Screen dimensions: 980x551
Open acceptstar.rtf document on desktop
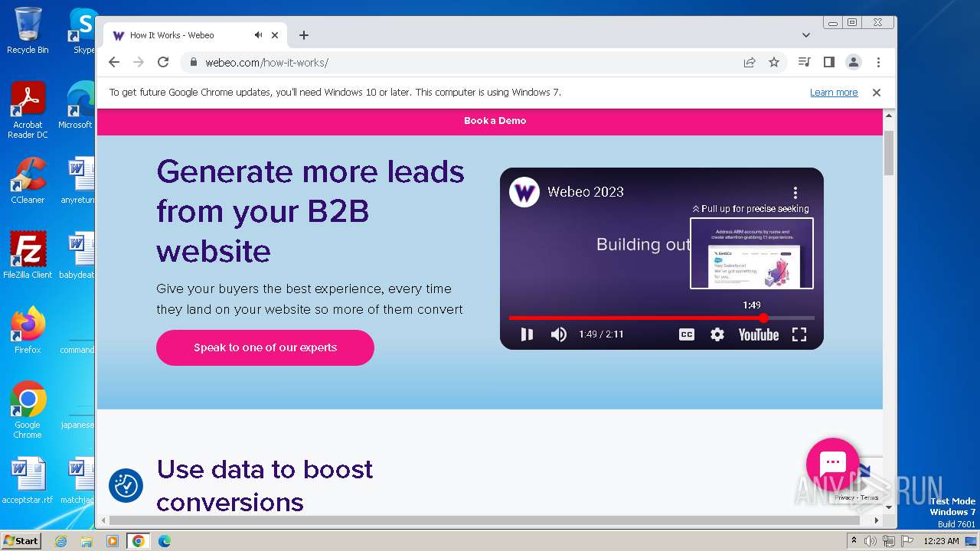click(28, 481)
